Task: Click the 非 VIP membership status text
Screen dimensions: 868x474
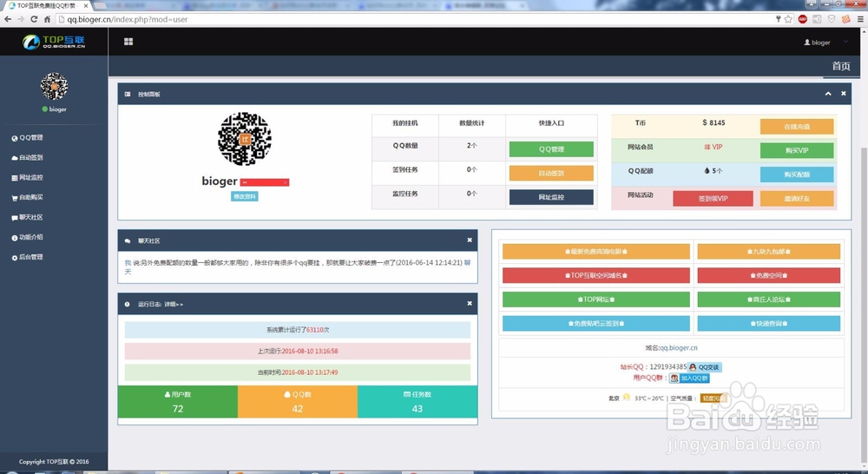Action: click(713, 148)
